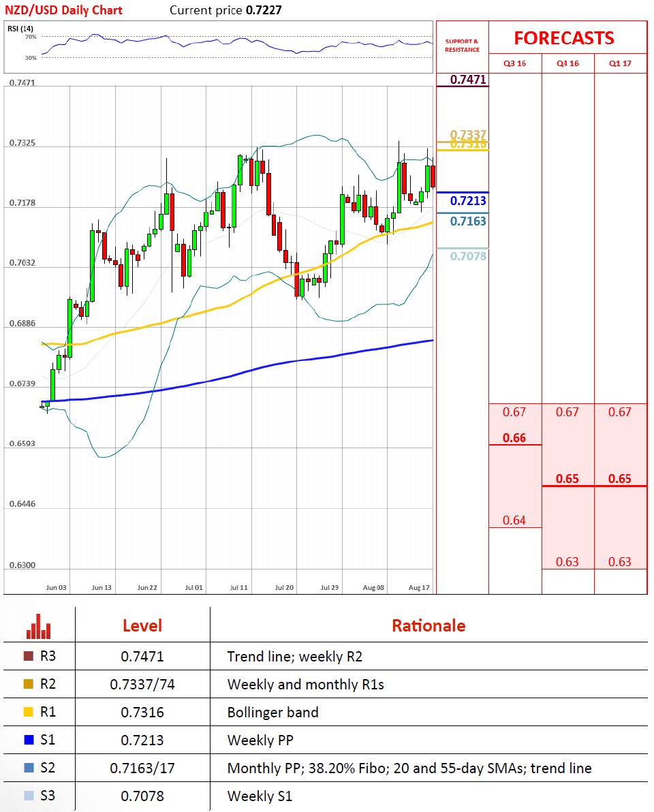The height and width of the screenshot is (812, 654).
Task: Click the RSI (14) indicator label
Action: (x=20, y=28)
